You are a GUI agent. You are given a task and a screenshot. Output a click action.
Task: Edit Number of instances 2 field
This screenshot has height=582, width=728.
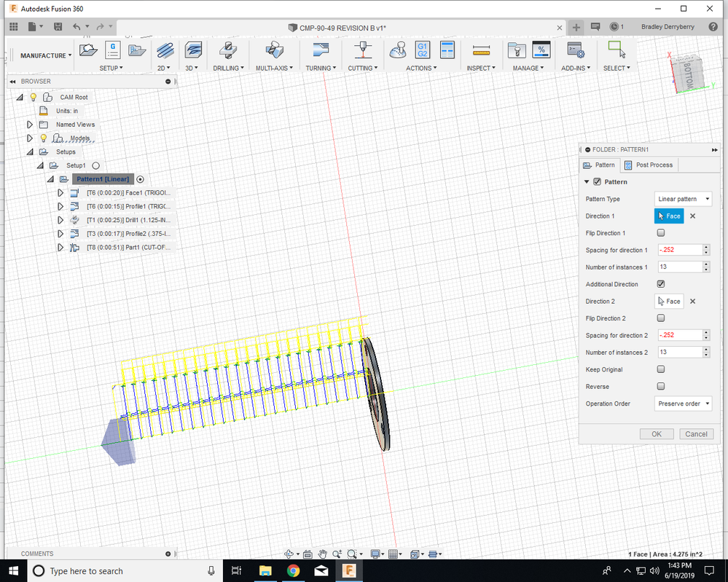coord(680,353)
